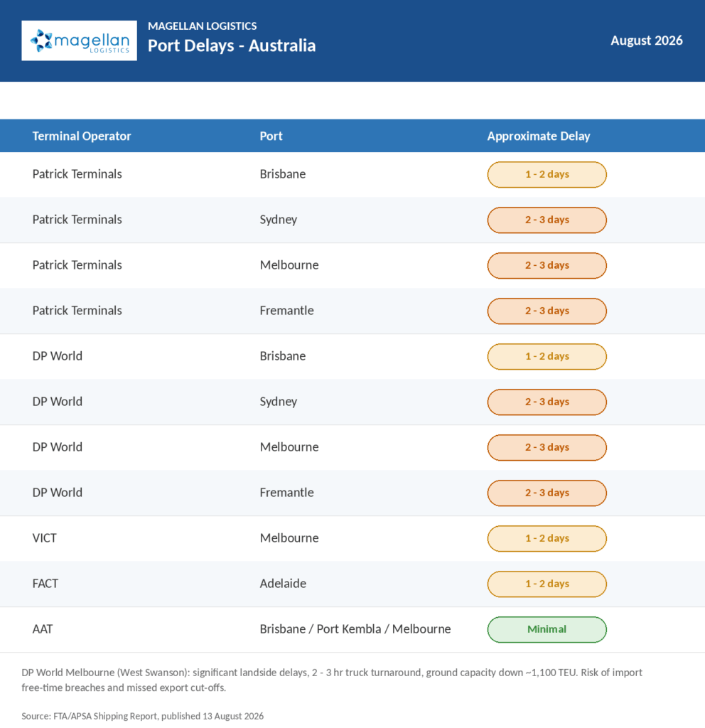Click the delay badge for FACT Adelaide
705x728 pixels.
pos(547,584)
